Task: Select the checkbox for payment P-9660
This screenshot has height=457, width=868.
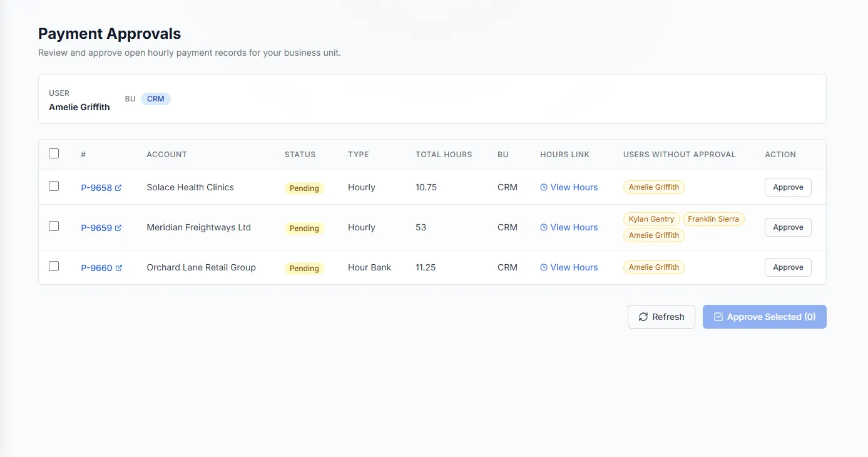Action: click(54, 266)
